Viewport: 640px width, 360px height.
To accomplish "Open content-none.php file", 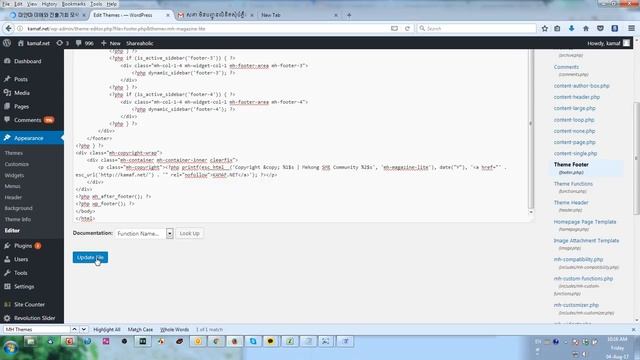I will [x=574, y=131].
